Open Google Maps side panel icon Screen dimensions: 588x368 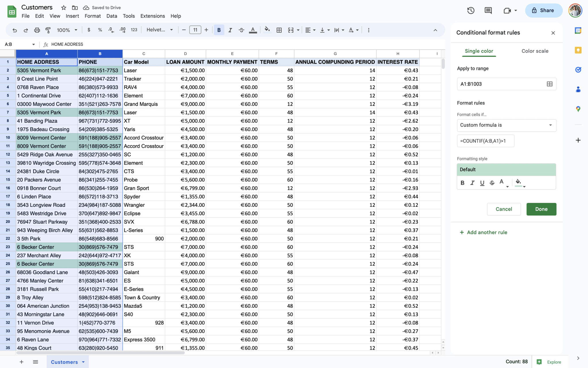578,109
